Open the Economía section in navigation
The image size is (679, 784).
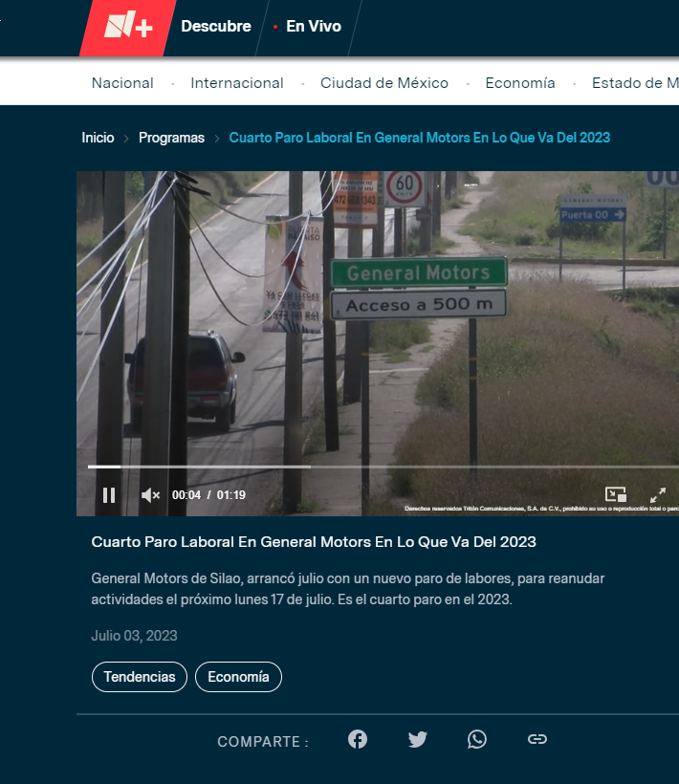tap(520, 83)
